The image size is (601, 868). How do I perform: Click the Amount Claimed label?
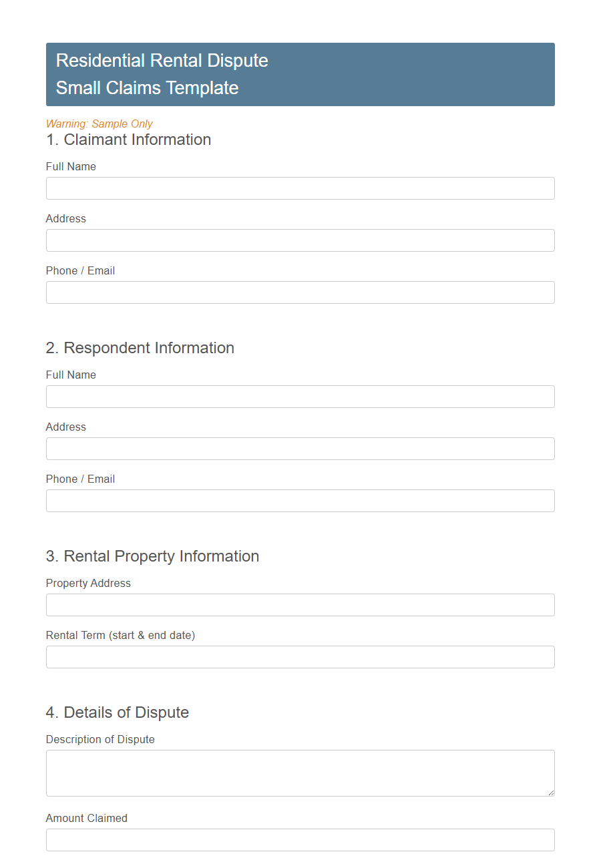coord(86,818)
